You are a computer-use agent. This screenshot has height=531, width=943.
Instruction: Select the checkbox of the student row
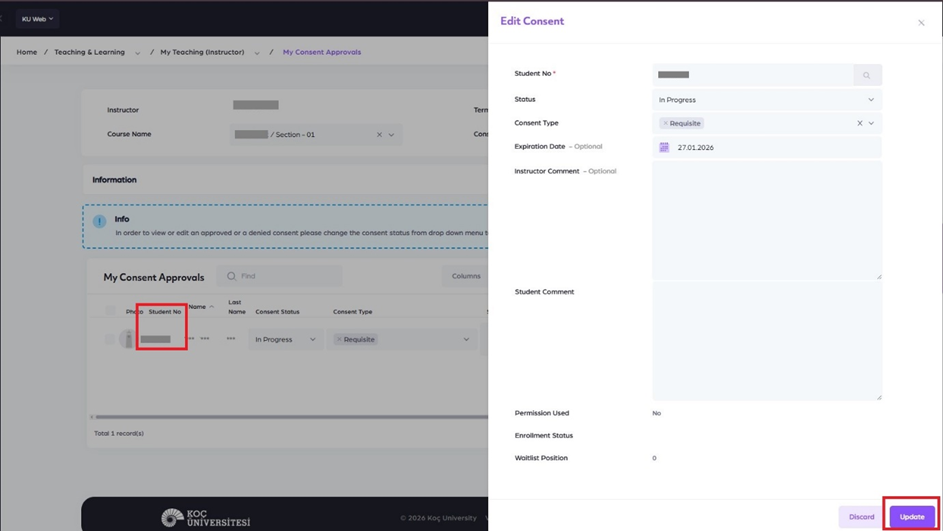coord(110,339)
